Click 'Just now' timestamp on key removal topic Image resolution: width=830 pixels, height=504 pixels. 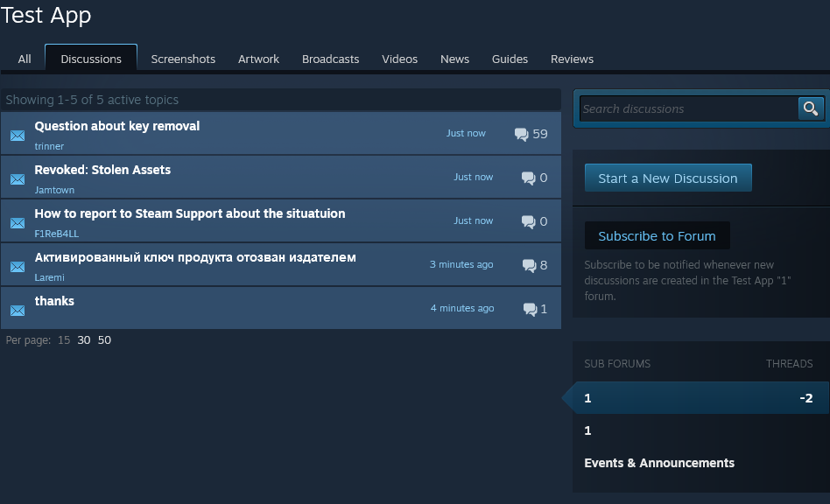point(466,133)
